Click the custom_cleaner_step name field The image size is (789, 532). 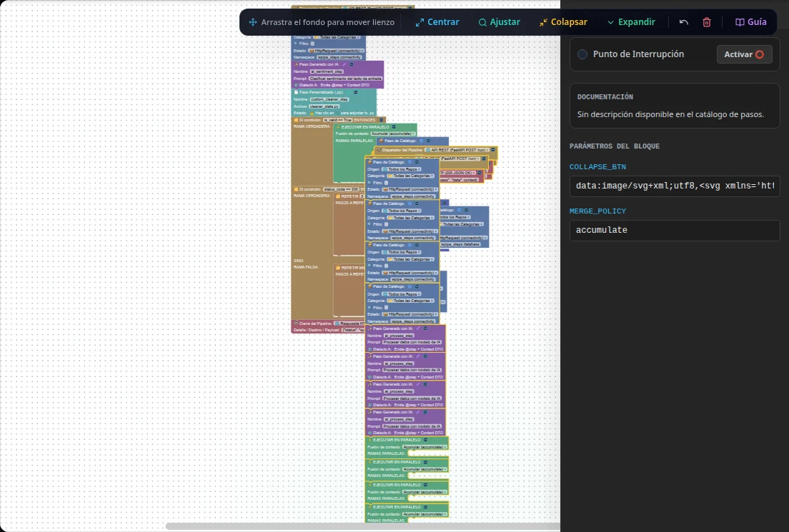tap(329, 99)
